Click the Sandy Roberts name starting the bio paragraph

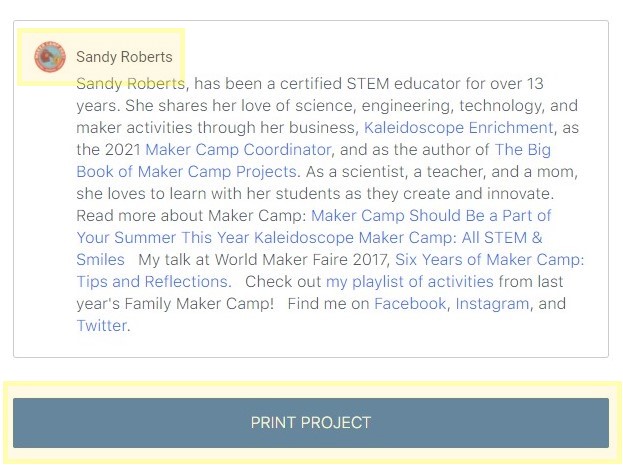click(131, 84)
